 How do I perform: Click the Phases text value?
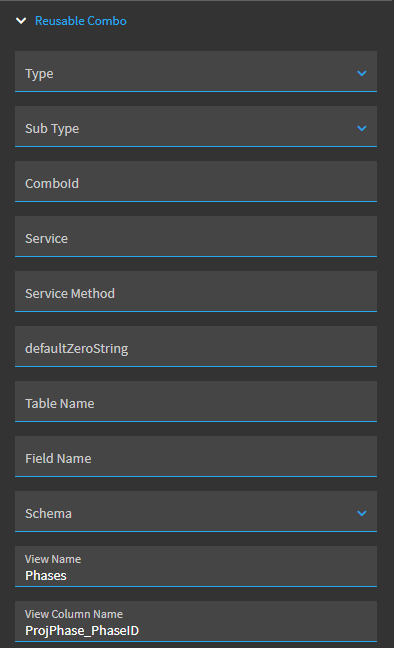46,576
